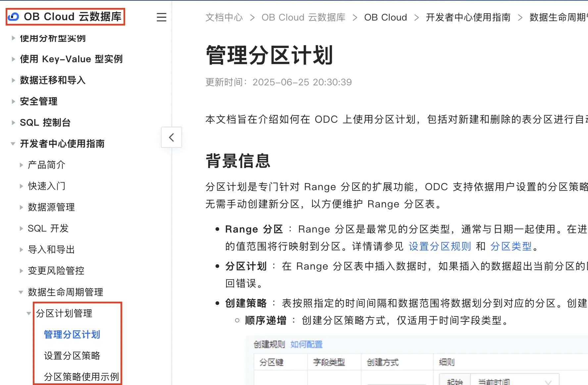Select 设置分区策略 in the sidebar
The image size is (588, 385).
click(72, 356)
